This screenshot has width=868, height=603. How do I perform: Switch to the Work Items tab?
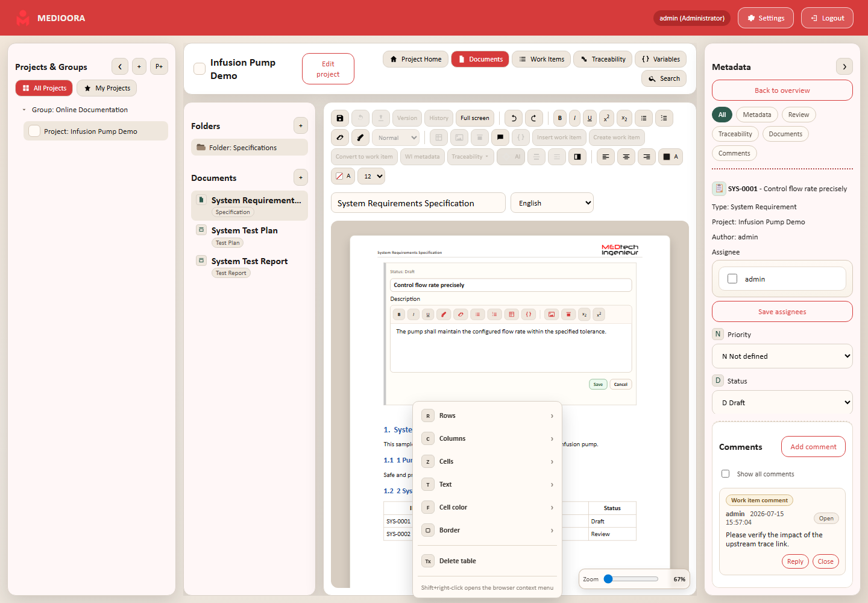541,59
